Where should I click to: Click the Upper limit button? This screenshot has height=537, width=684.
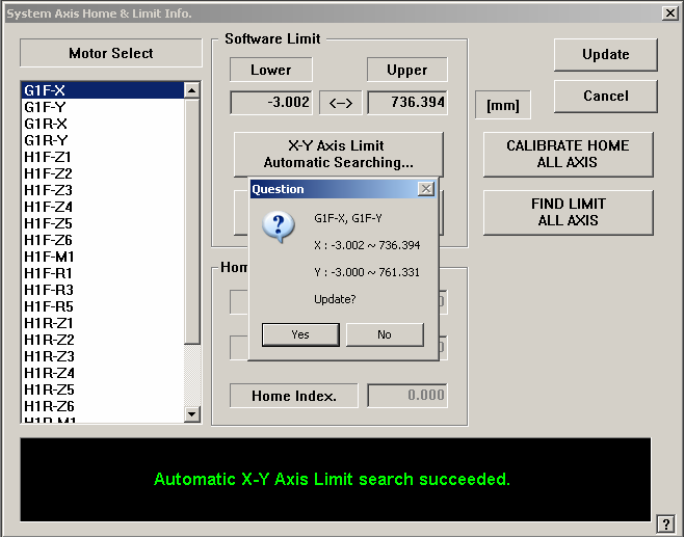[x=407, y=70]
